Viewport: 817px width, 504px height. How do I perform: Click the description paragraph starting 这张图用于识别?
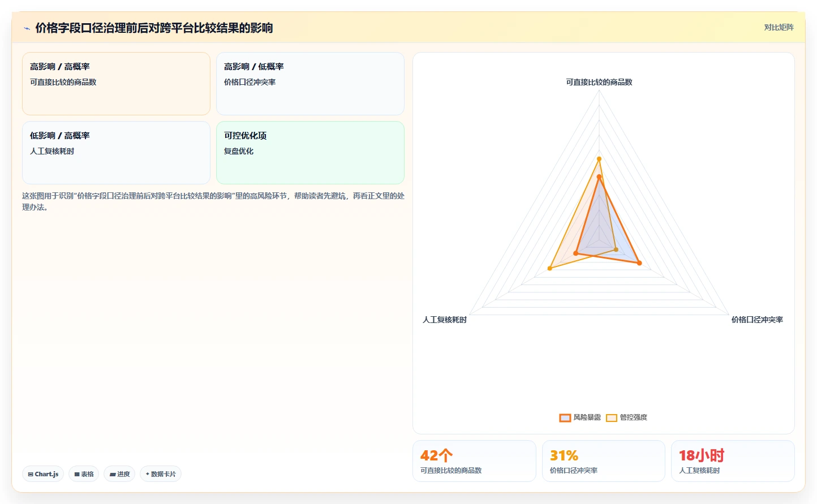click(213, 201)
